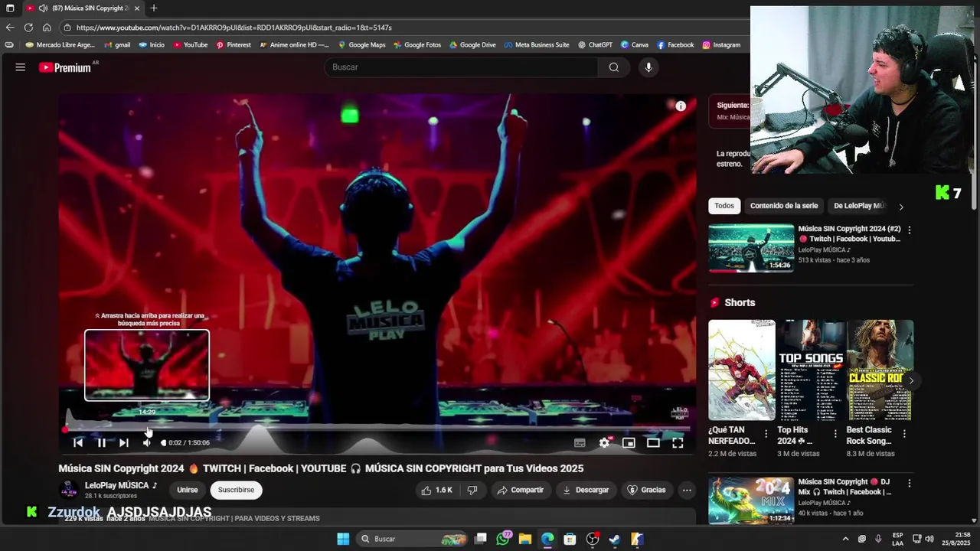Open the player settings gear
Image resolution: width=980 pixels, height=551 pixels.
click(x=604, y=442)
